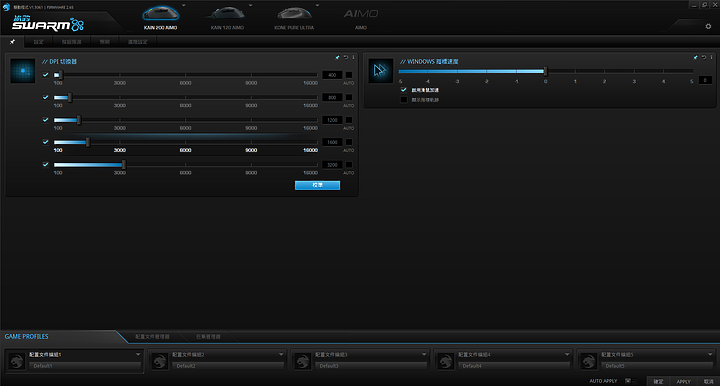Switch to the button assignment tab

tap(72, 42)
